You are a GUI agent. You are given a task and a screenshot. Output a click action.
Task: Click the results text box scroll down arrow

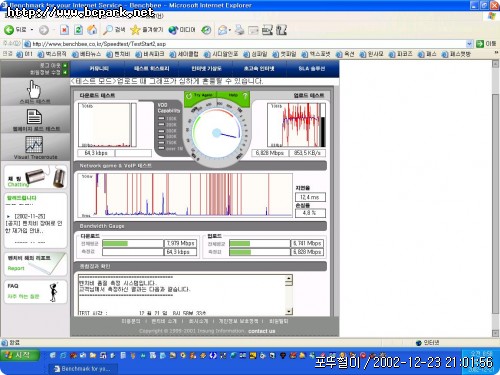point(289,311)
